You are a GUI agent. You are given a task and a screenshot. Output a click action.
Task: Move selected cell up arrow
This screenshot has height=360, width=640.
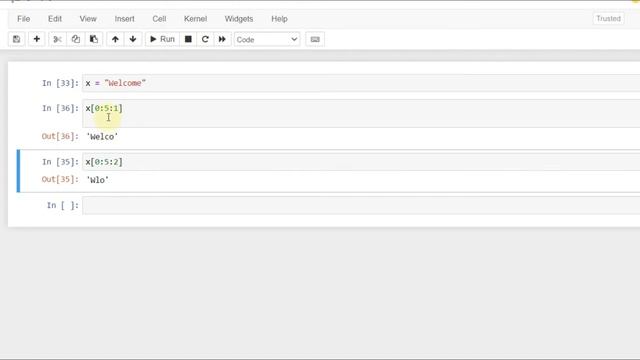115,39
